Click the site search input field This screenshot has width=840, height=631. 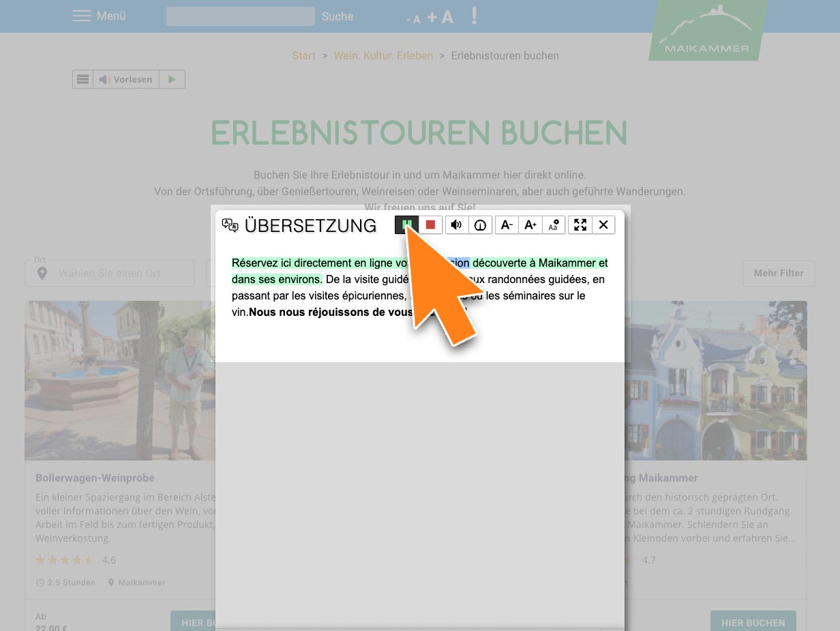240,16
